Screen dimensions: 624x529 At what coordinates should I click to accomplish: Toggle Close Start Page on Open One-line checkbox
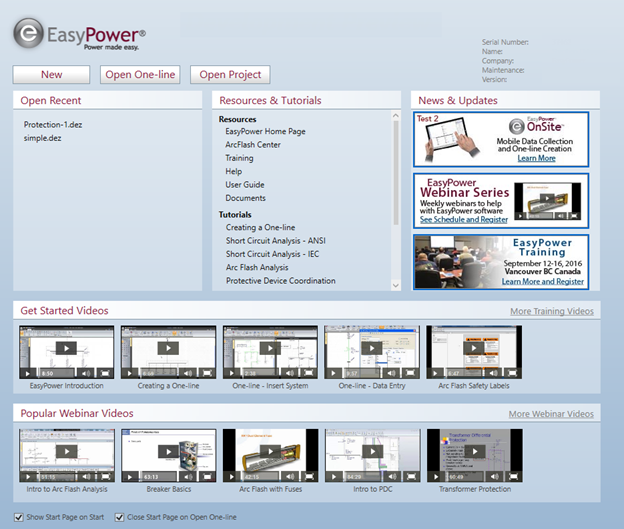point(119,517)
